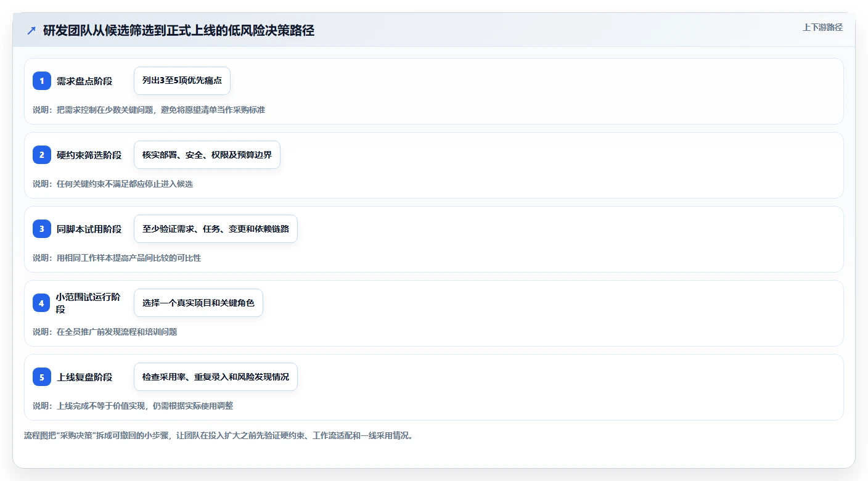
Task: Click step number badge 4
Action: (x=42, y=303)
